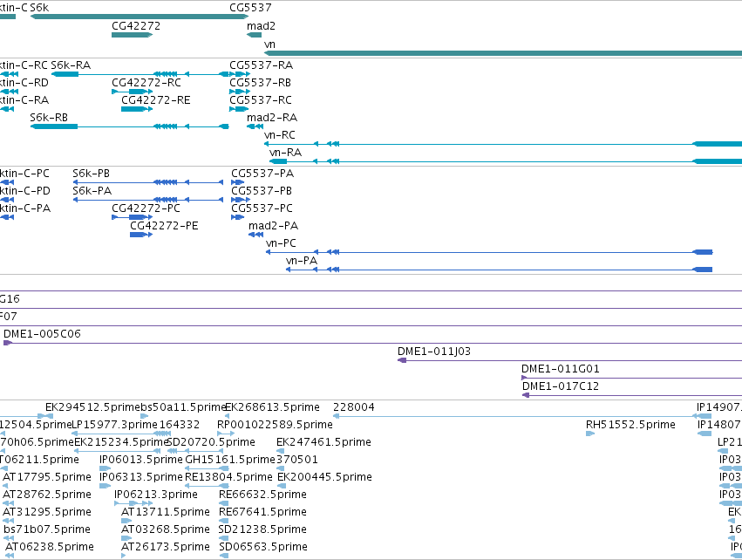Select the SD21238.5prime EST label
This screenshot has width=742, height=560.
click(262, 529)
